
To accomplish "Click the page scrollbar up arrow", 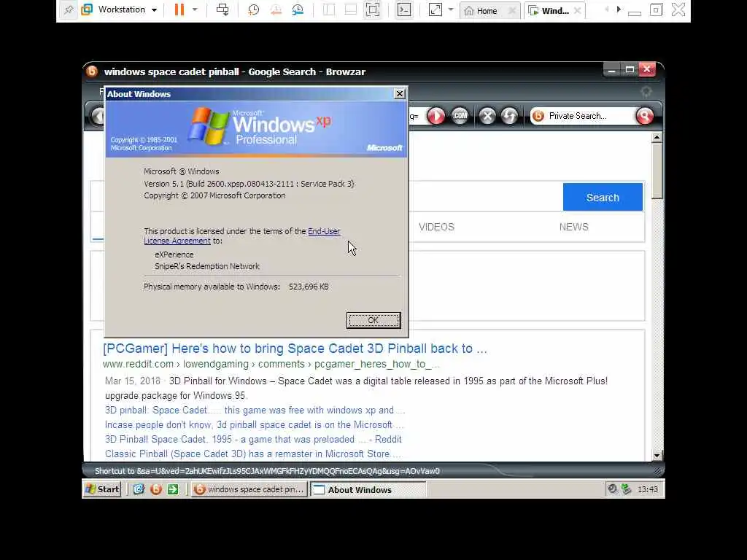I will (x=657, y=138).
